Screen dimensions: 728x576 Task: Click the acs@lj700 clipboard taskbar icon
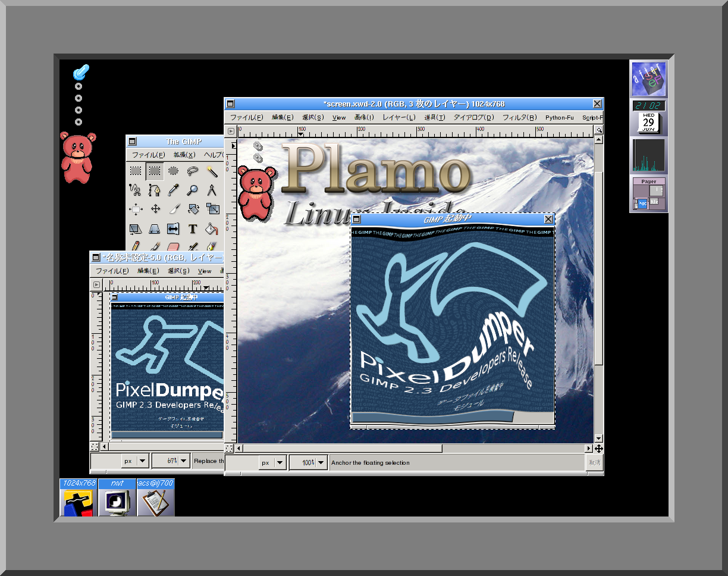pyautogui.click(x=156, y=497)
